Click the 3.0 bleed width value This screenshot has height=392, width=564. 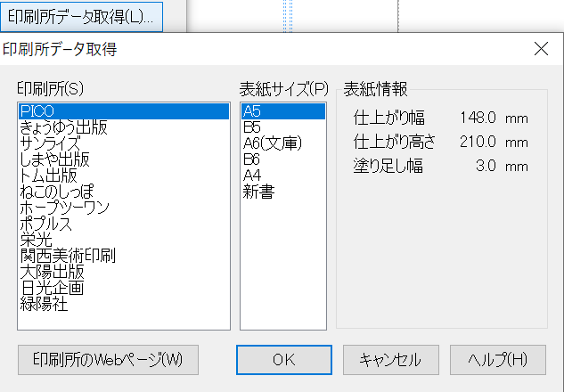tap(486, 166)
